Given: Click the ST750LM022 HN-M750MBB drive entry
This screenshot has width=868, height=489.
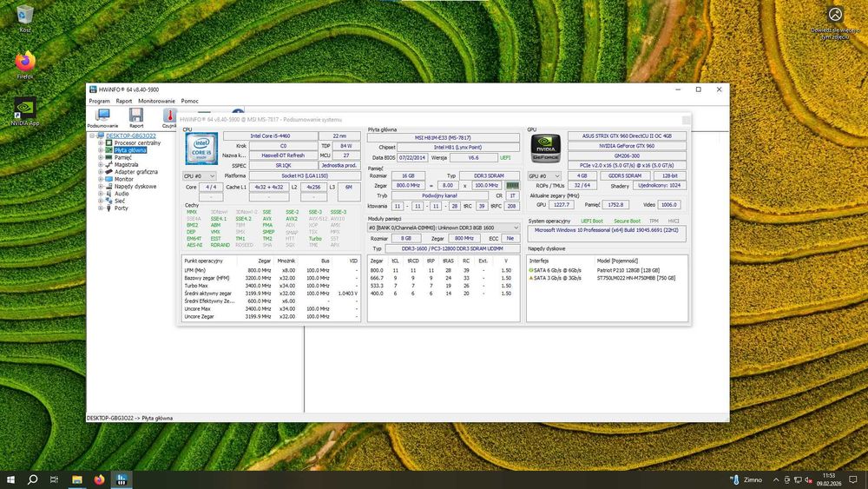Looking at the screenshot, I should pyautogui.click(x=607, y=278).
